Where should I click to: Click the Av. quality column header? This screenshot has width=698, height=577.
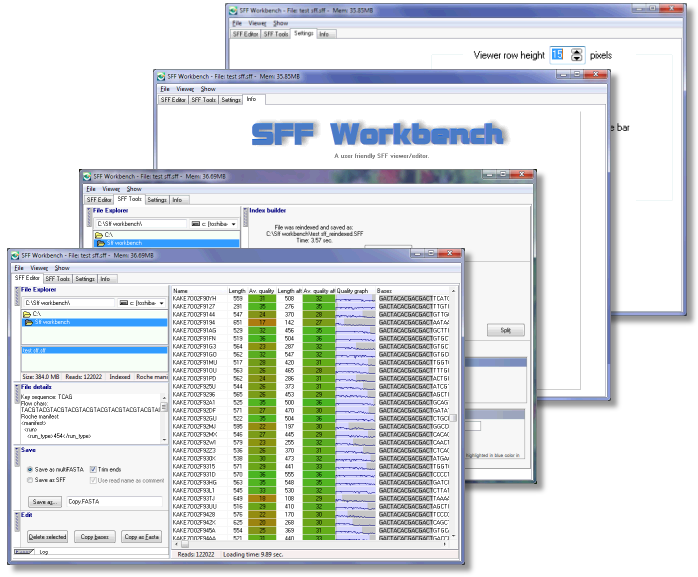[x=262, y=291]
